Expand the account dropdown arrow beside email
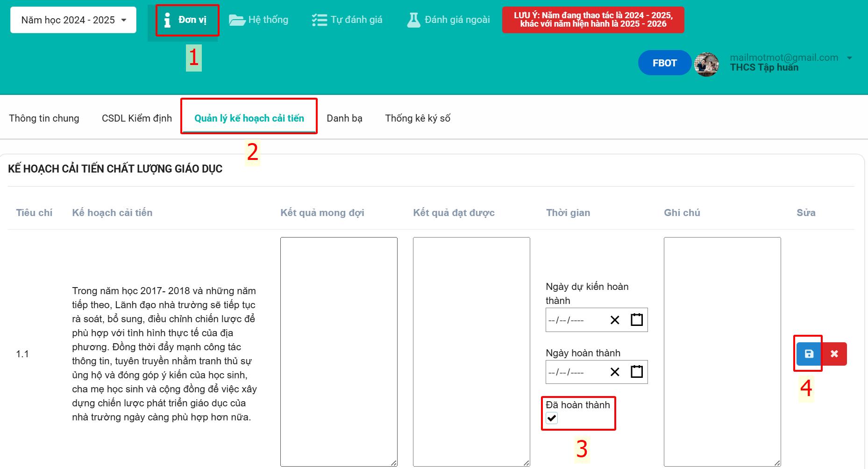The height and width of the screenshot is (469, 868). click(x=849, y=58)
